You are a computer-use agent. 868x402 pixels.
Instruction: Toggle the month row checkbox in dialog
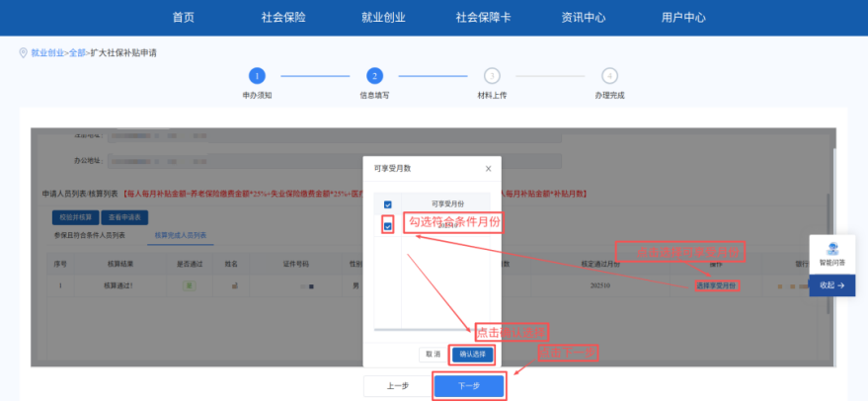pyautogui.click(x=388, y=226)
